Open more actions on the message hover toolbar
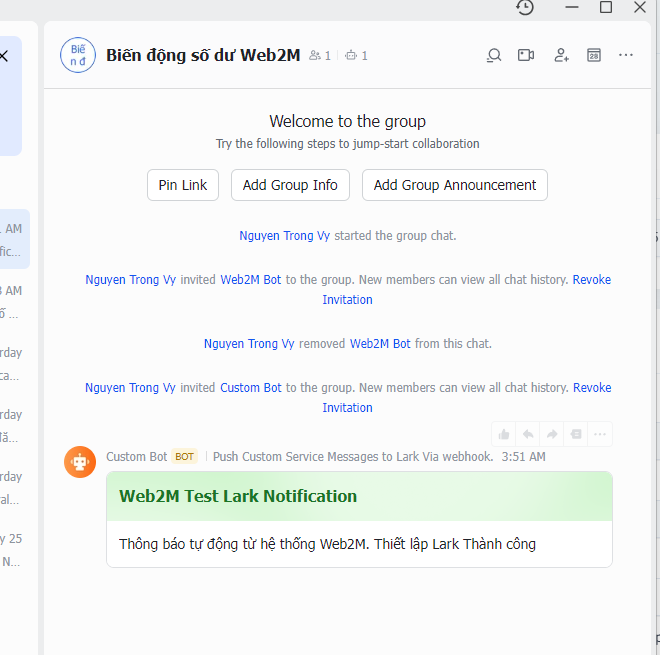 tap(600, 434)
